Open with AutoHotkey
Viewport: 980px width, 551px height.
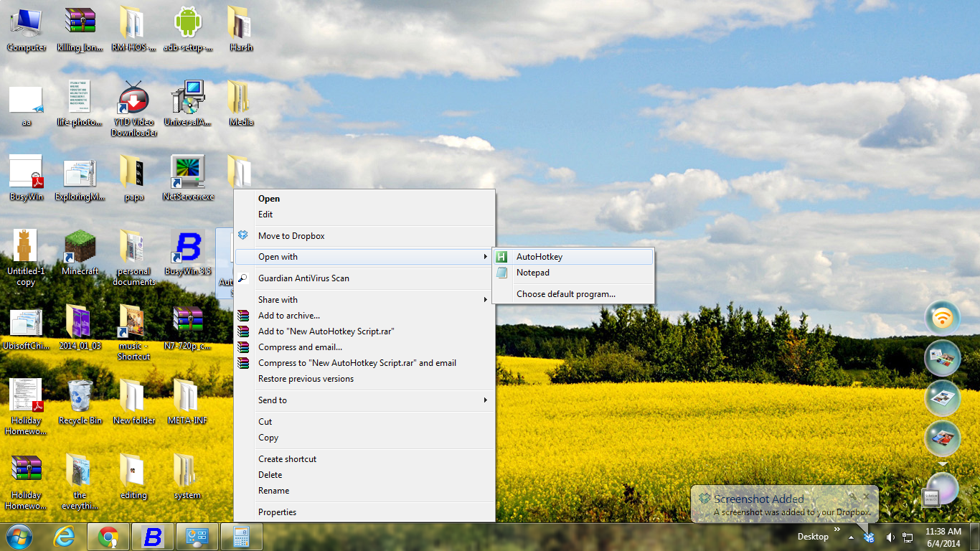[x=573, y=257]
